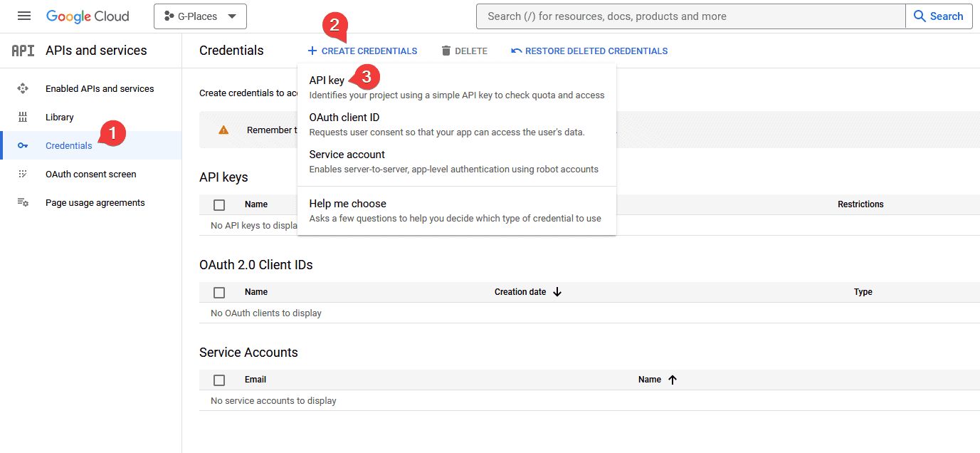The height and width of the screenshot is (453, 980).
Task: Click the OAuth consent screen icon
Action: pos(23,174)
